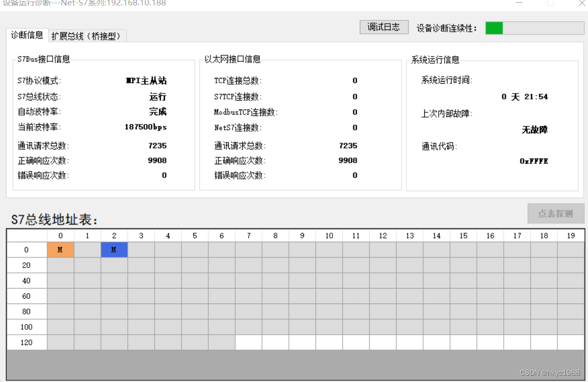The image size is (588, 382).
Task: Click the S7总线地址表 heading
Action: (54, 220)
